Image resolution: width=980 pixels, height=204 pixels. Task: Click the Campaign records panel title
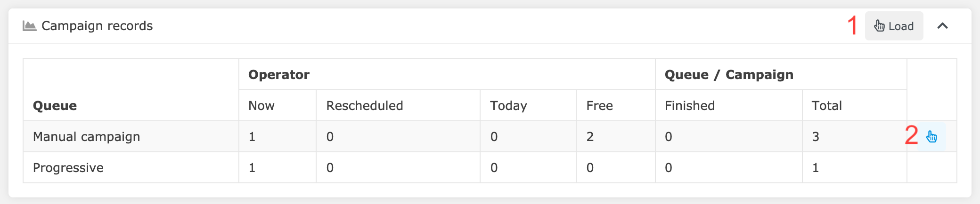97,26
